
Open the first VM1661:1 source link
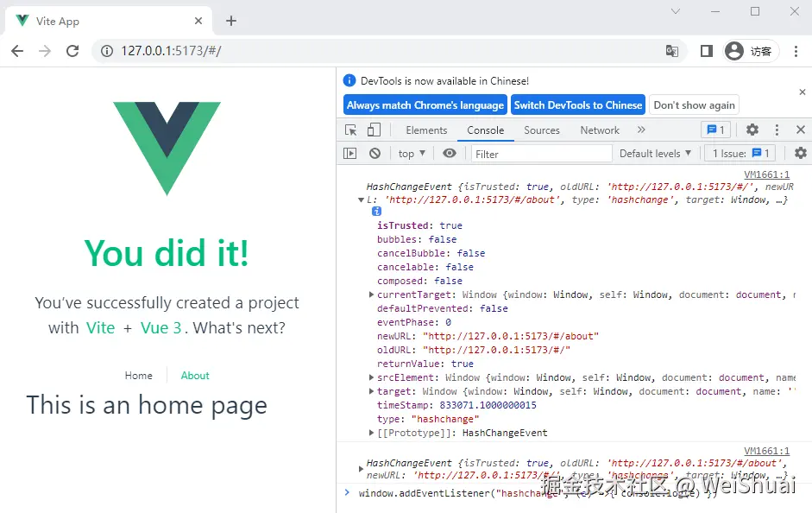[766, 174]
